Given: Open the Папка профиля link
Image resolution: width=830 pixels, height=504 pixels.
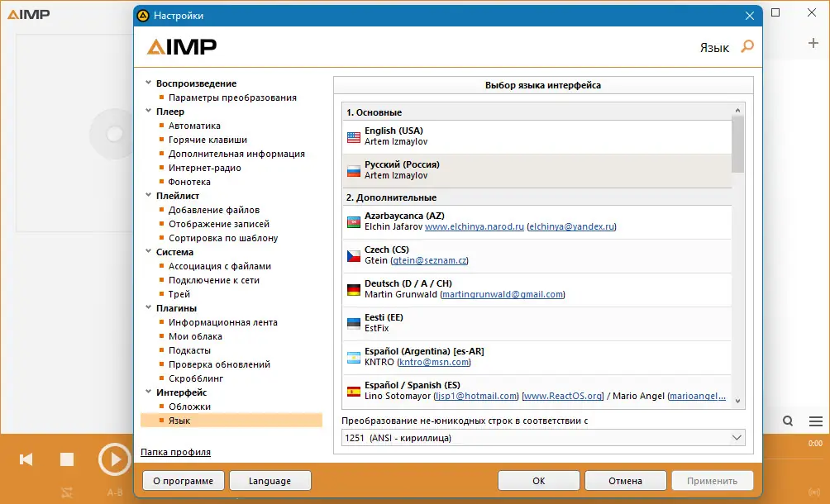Looking at the screenshot, I should (176, 452).
